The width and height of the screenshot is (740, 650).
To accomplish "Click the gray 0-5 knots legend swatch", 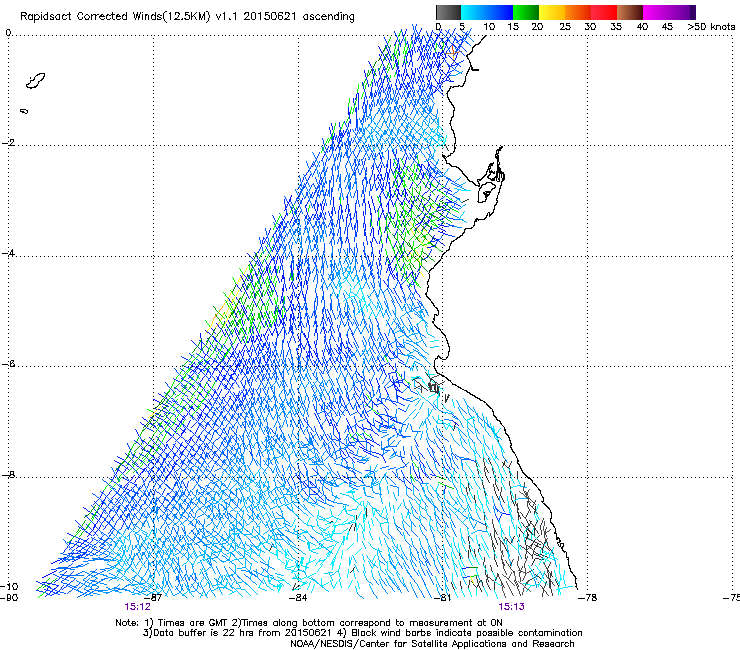I will [448, 12].
